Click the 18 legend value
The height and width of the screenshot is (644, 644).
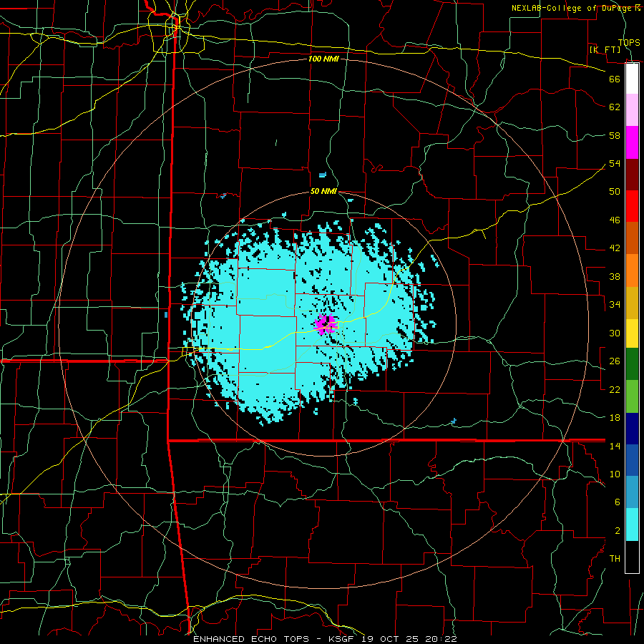[615, 418]
